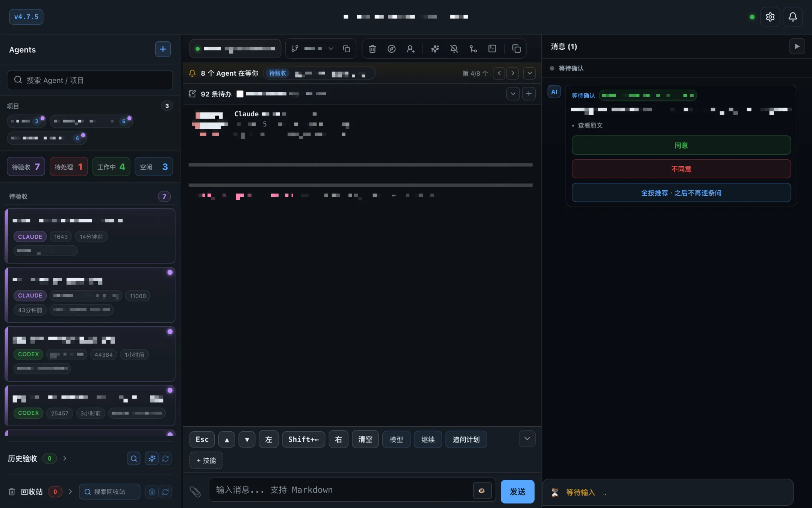Focus the 搜索回收站 field
Viewport: 812px width, 508px height.
pos(110,491)
